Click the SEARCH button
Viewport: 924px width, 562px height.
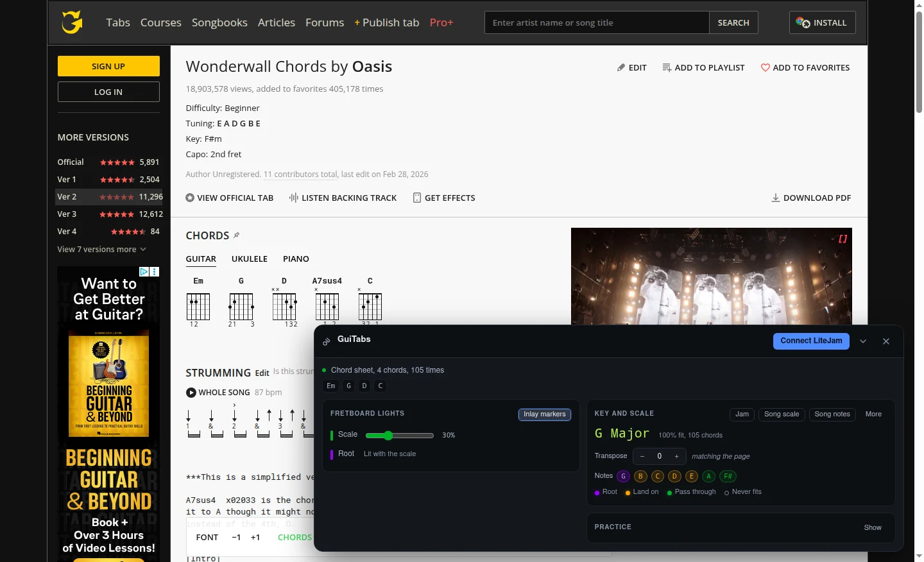point(733,22)
